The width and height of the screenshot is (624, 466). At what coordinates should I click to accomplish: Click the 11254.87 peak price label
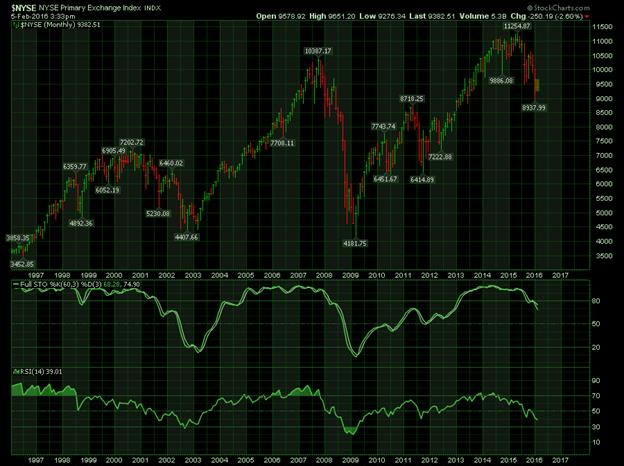click(517, 26)
